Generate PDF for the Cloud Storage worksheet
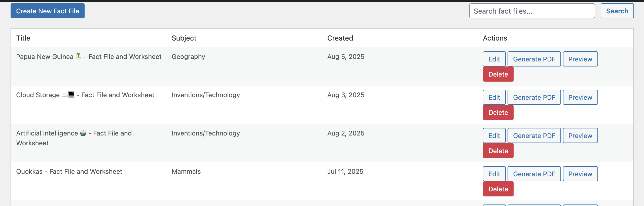Image resolution: width=644 pixels, height=206 pixels. coord(534,97)
